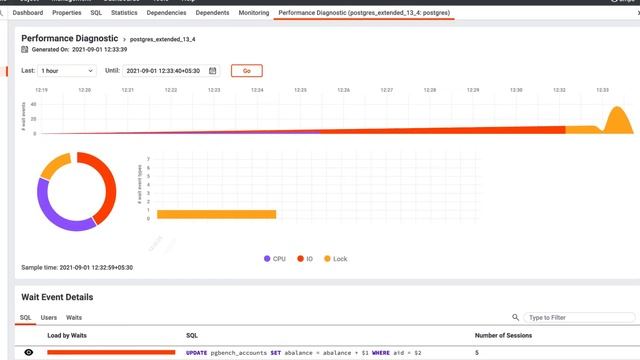Image resolution: width=640 pixels, height=360 pixels.
Task: Switch to the Dashboard tab
Action: pyautogui.click(x=28, y=13)
